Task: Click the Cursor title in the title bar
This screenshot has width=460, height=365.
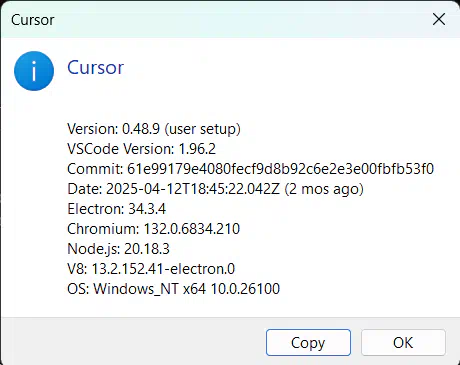Action: coord(33,20)
